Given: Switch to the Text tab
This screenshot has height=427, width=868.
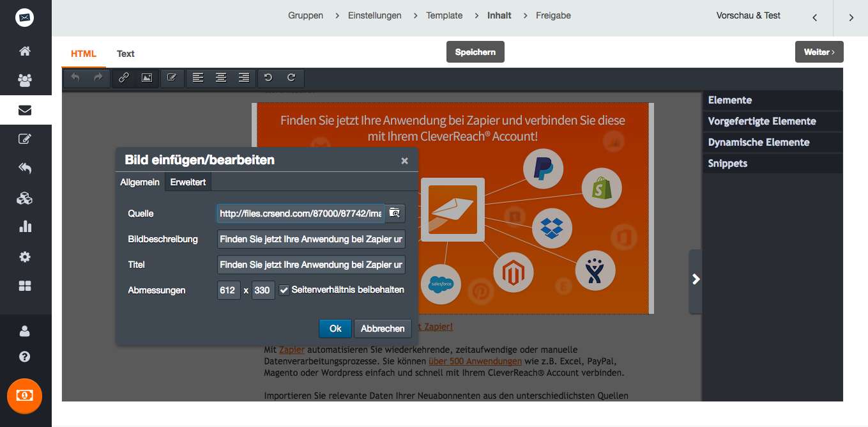Looking at the screenshot, I should [x=126, y=54].
